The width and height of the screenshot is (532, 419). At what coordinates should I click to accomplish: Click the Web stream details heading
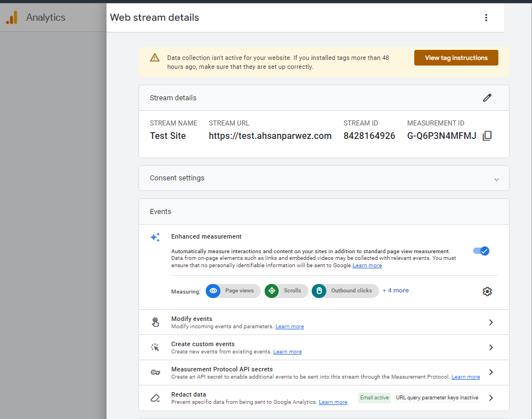(154, 17)
